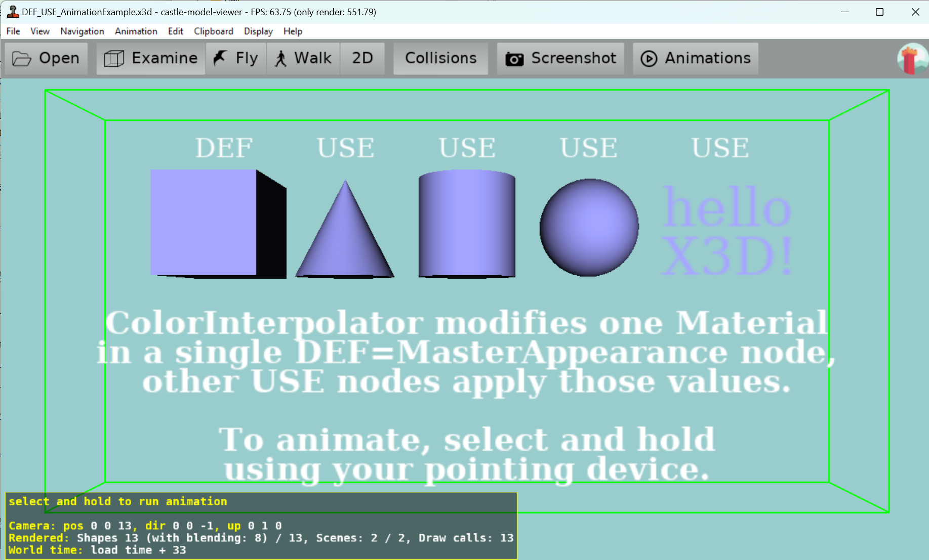Expand the Navigation menu

82,31
